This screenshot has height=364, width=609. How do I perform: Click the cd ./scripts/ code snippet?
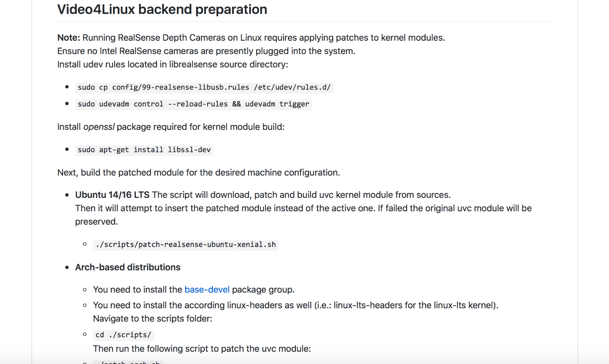[x=123, y=335]
